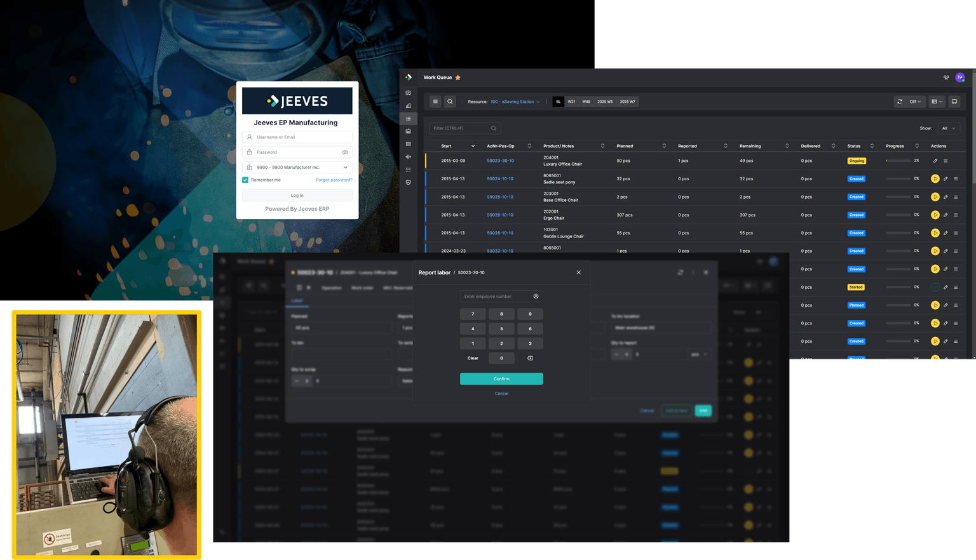Image resolution: width=976 pixels, height=560 pixels.
Task: Click the Forgot password? link
Action: pyautogui.click(x=334, y=180)
